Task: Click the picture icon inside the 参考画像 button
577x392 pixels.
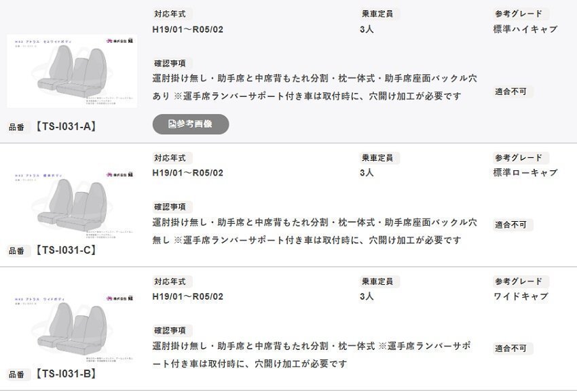Action: click(172, 123)
